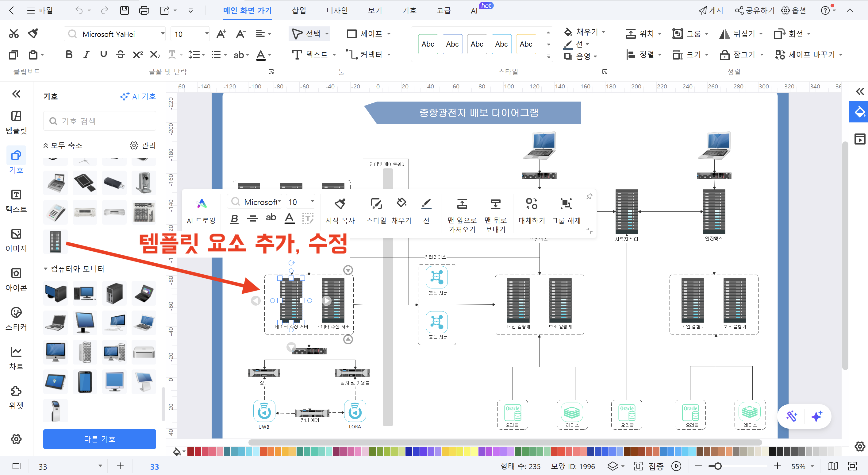868x475 pixels.
Task: Open the 디자인 ribbon tab
Action: coord(337,10)
